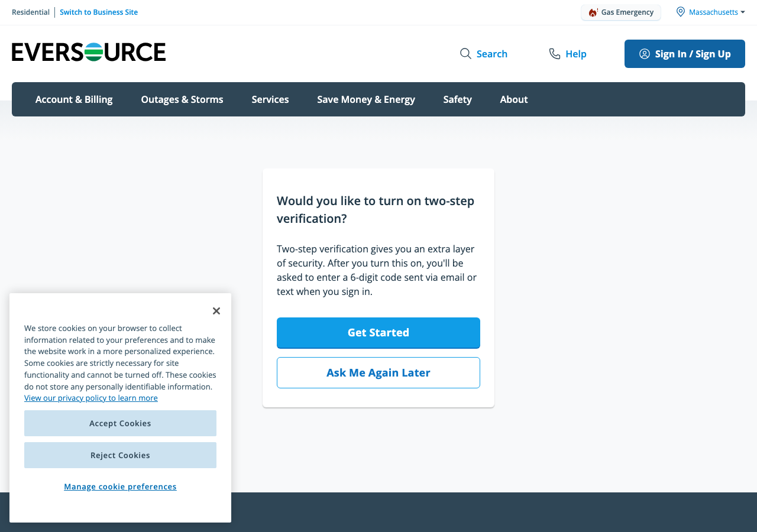This screenshot has width=757, height=532.
Task: Open the About menu
Action: tap(514, 99)
